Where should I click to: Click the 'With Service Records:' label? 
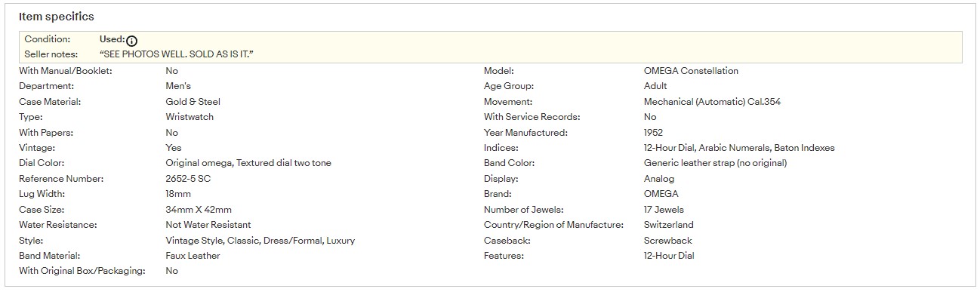(532, 117)
